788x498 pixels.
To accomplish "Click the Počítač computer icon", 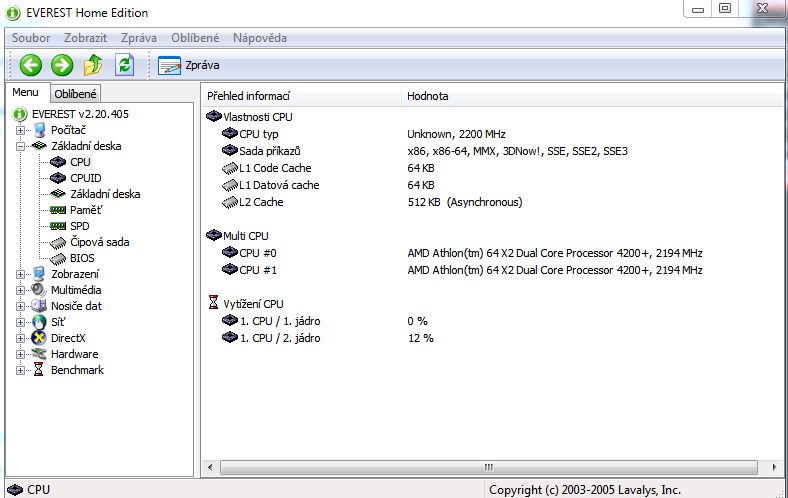I will point(39,130).
